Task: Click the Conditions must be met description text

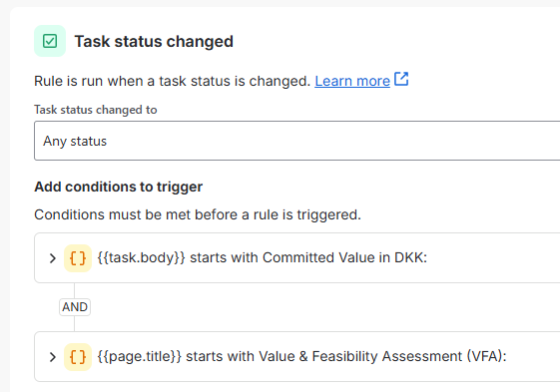Action: [x=198, y=214]
